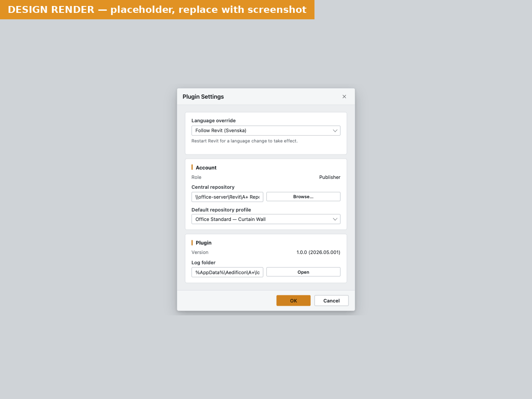Close the Plugin Settings dialog
The image size is (532, 399).
(x=344, y=97)
